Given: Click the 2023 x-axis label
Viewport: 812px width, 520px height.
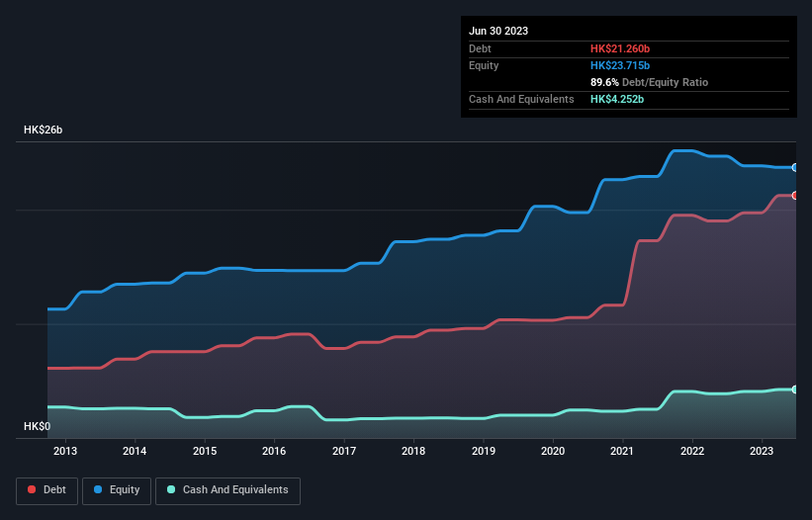Looking at the screenshot, I should [x=762, y=451].
